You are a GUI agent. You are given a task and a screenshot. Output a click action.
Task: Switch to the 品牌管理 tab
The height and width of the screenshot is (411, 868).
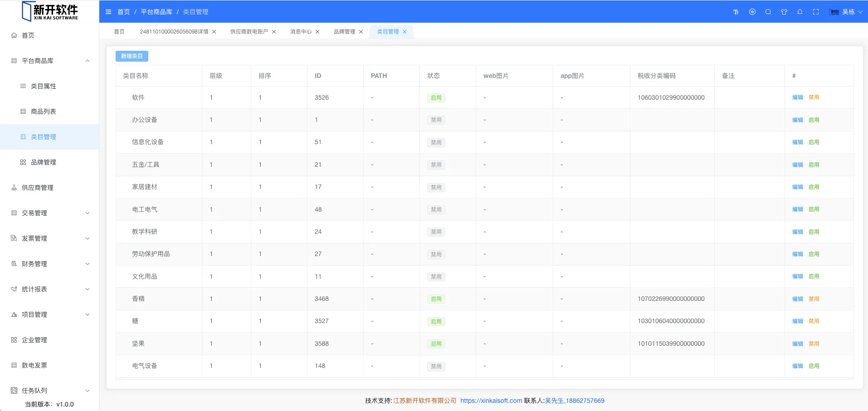[344, 32]
